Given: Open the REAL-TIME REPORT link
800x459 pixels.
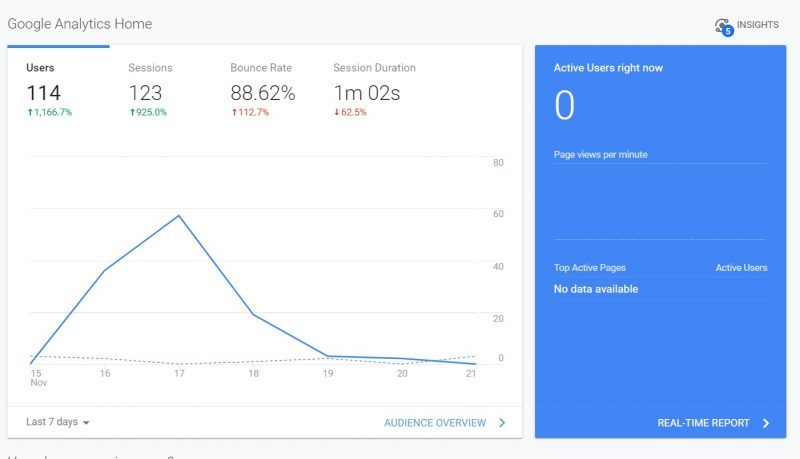Looking at the screenshot, I should tap(703, 423).
